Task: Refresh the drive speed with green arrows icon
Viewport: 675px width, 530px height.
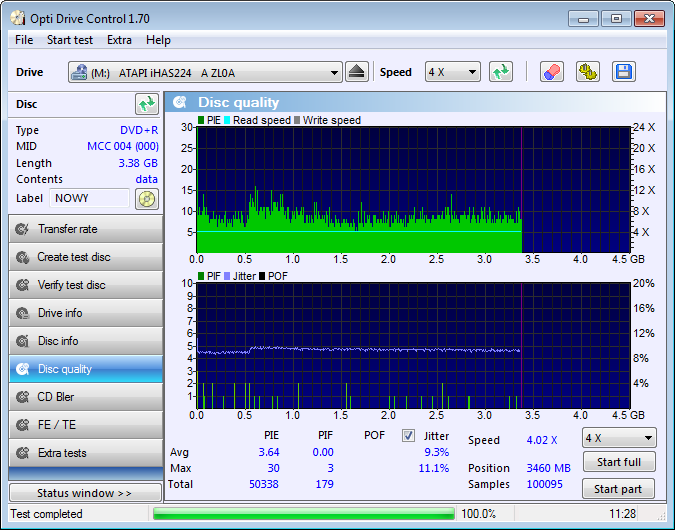Action: coord(501,72)
